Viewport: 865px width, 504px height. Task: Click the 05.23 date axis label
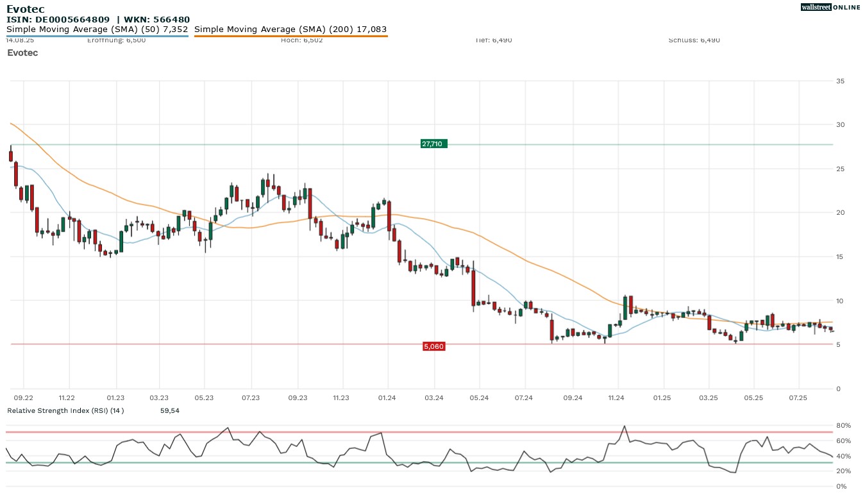pos(204,398)
